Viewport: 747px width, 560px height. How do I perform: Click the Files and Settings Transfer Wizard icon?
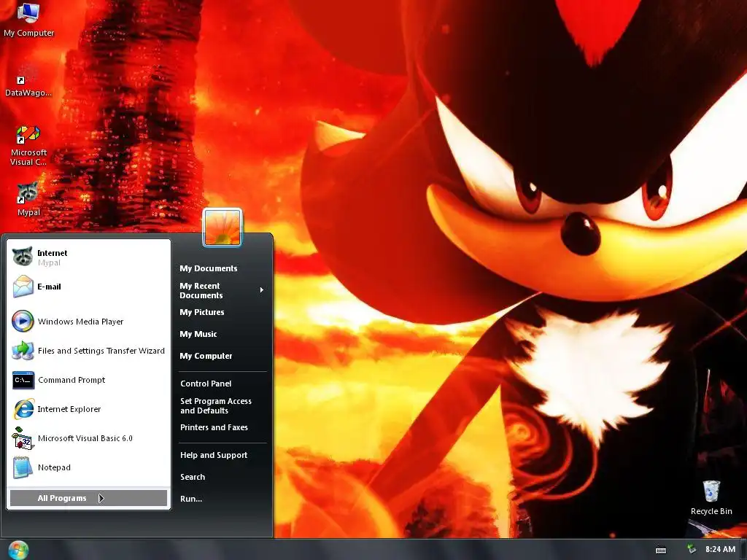[23, 351]
